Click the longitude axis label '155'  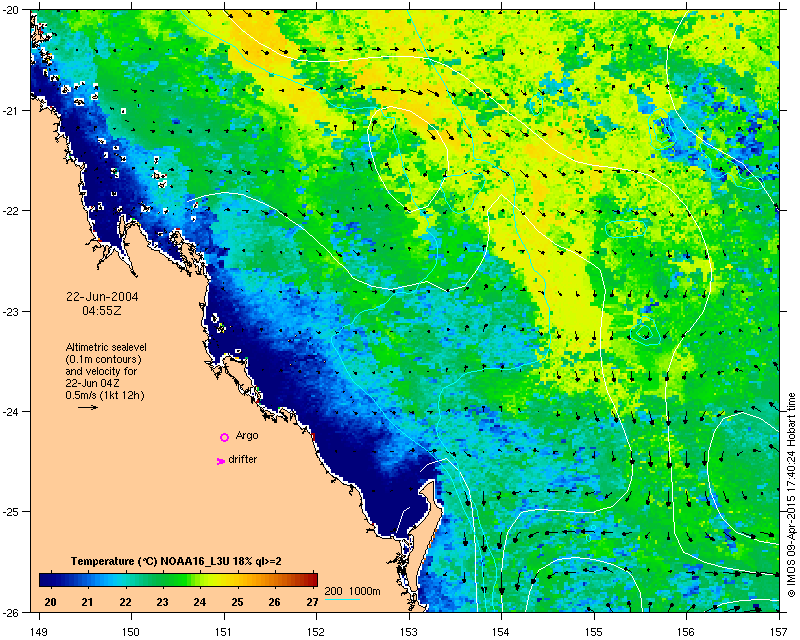pos(594,632)
